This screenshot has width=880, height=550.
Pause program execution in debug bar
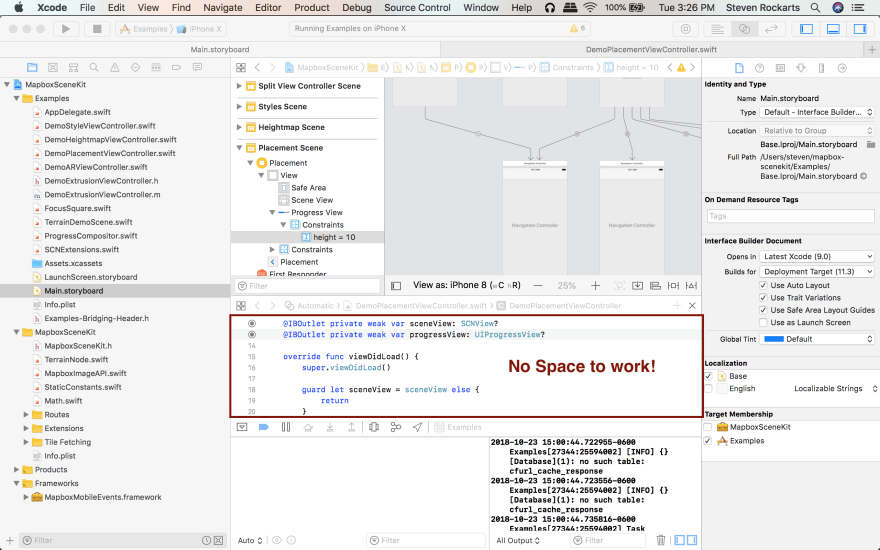286,427
